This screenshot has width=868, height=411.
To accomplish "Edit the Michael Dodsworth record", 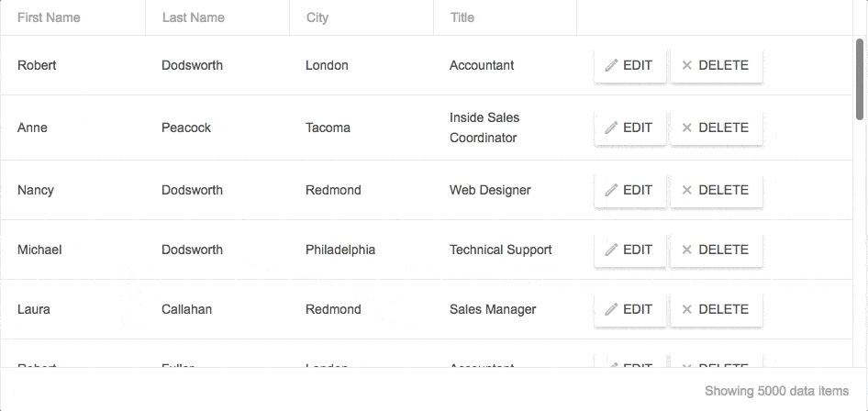I will pyautogui.click(x=630, y=250).
